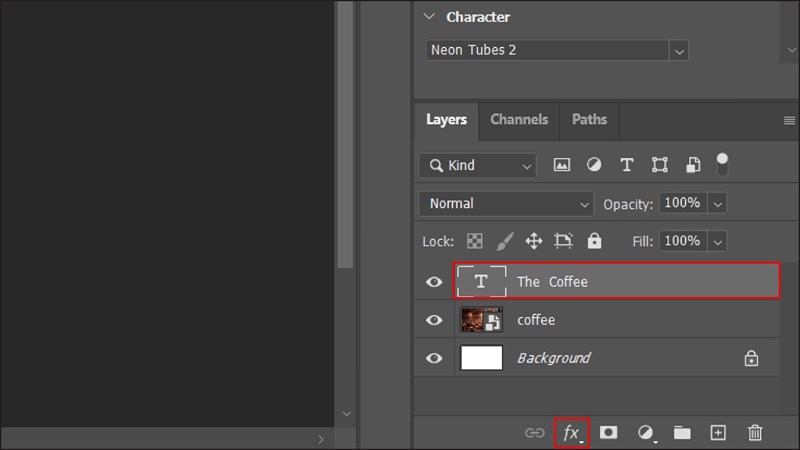Screen dimensions: 800x450
Task: Lock position move icon
Action: click(534, 241)
